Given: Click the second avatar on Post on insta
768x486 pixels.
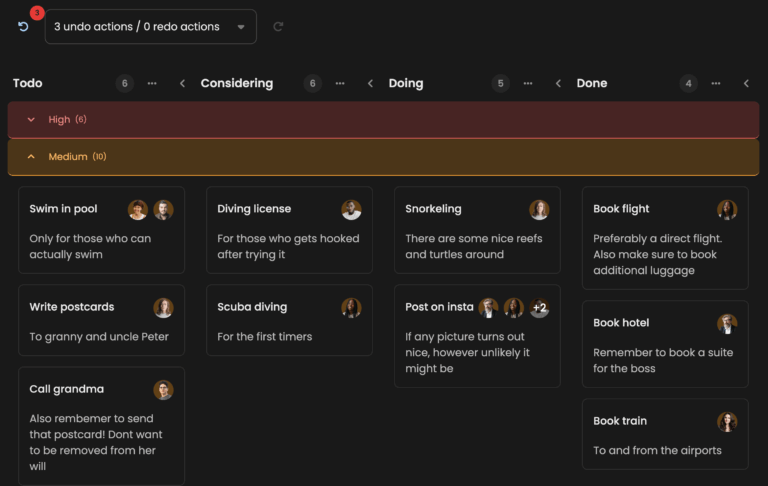Looking at the screenshot, I should point(514,308).
